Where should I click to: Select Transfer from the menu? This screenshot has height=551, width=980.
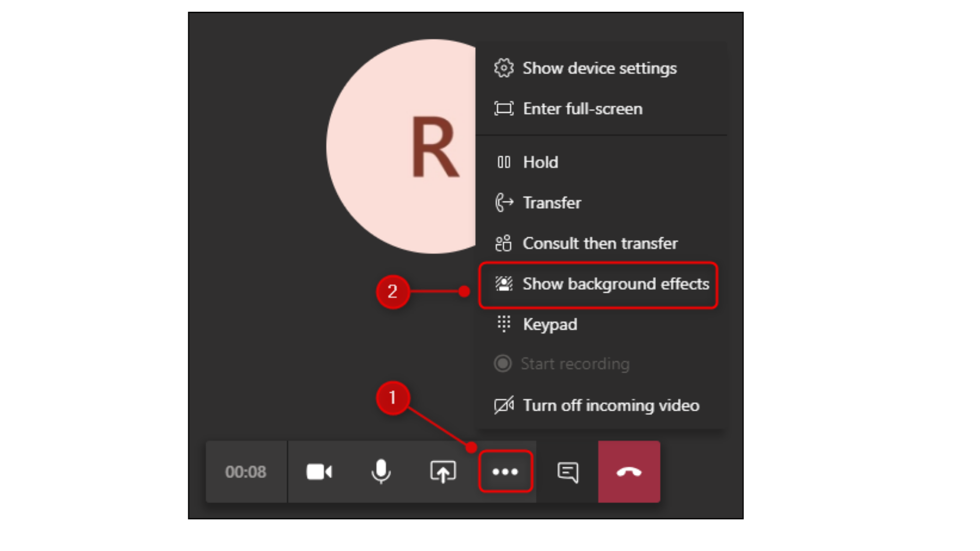click(x=552, y=203)
